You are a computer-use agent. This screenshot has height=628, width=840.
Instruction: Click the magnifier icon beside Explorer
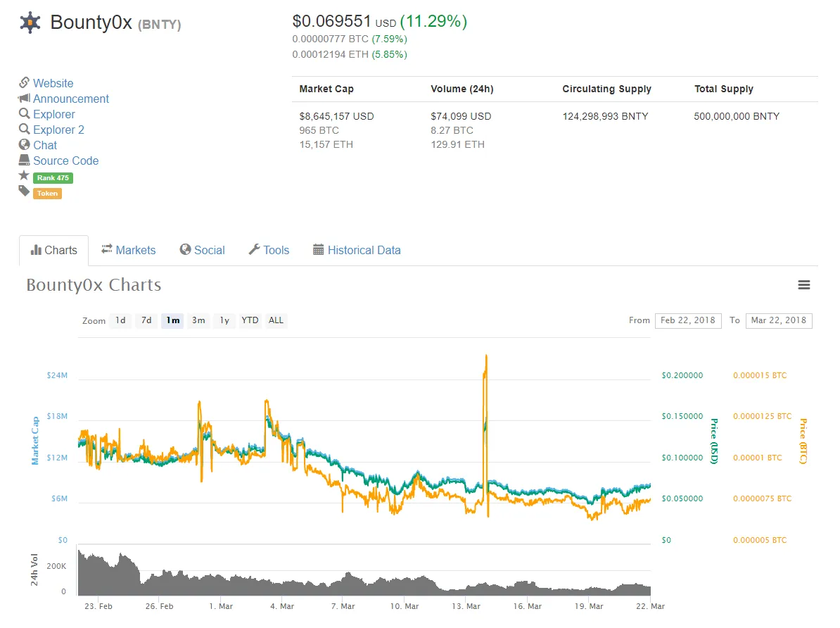[x=24, y=113]
